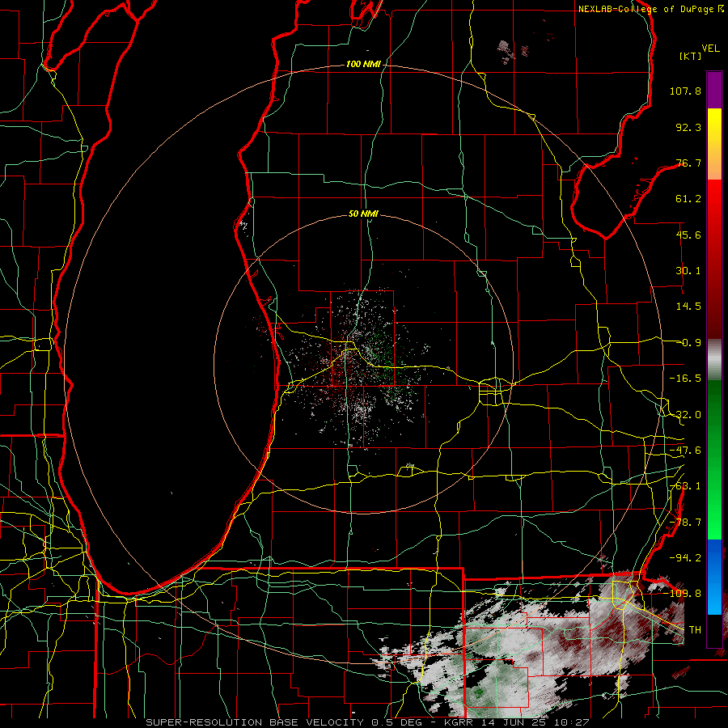Select the 100 NMI range ring label
This screenshot has height=728, width=728.
(363, 64)
